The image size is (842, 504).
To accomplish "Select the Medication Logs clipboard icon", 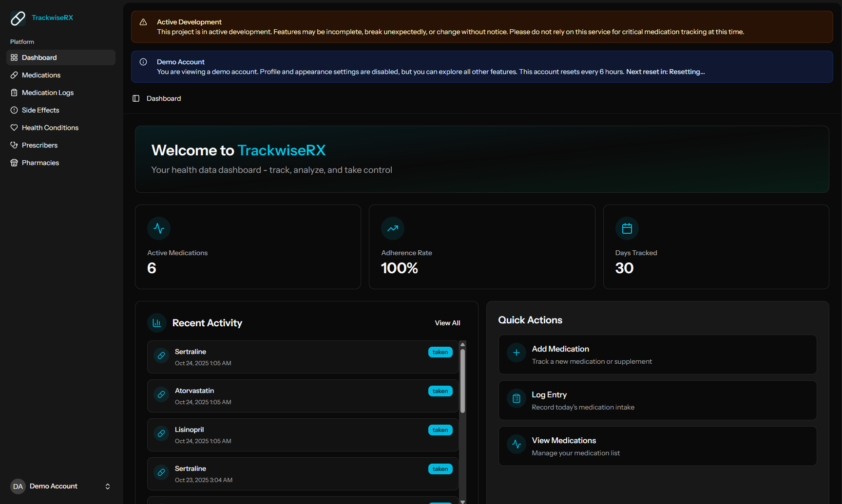I will coord(15,93).
